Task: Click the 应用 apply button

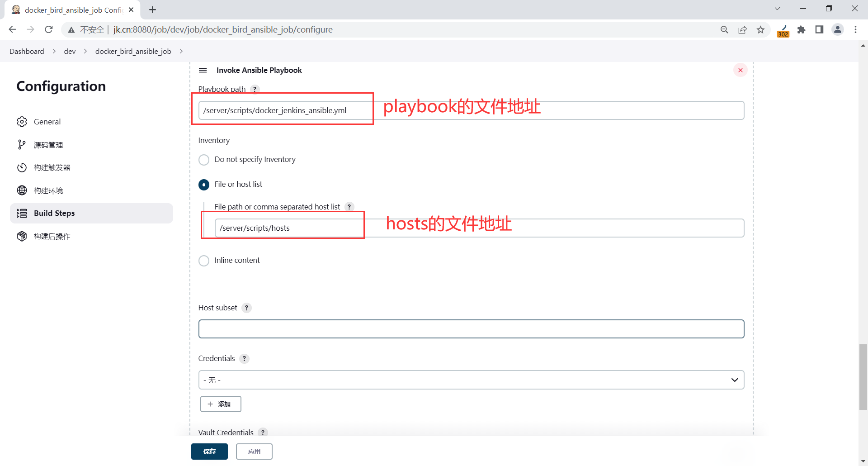Action: coord(254,452)
